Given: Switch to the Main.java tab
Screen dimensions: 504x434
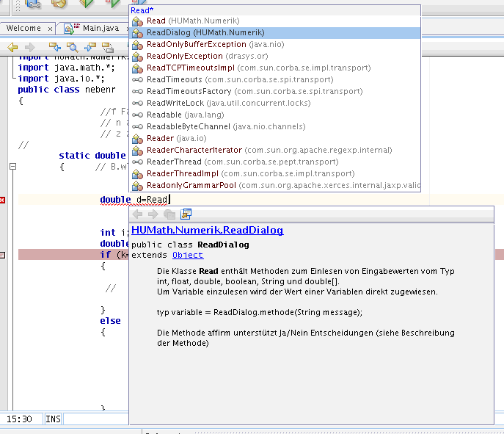Looking at the screenshot, I should [100, 28].
